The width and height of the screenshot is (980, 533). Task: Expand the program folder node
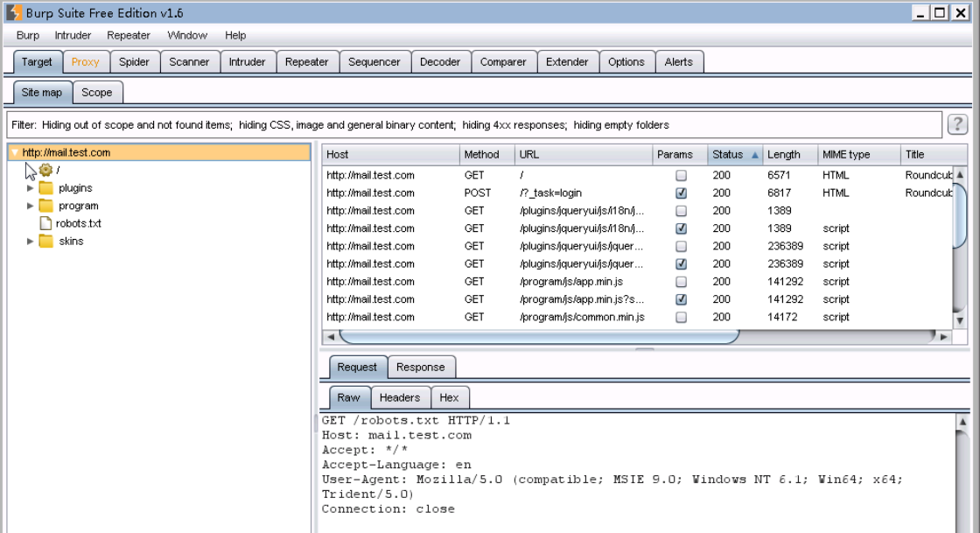coord(30,206)
